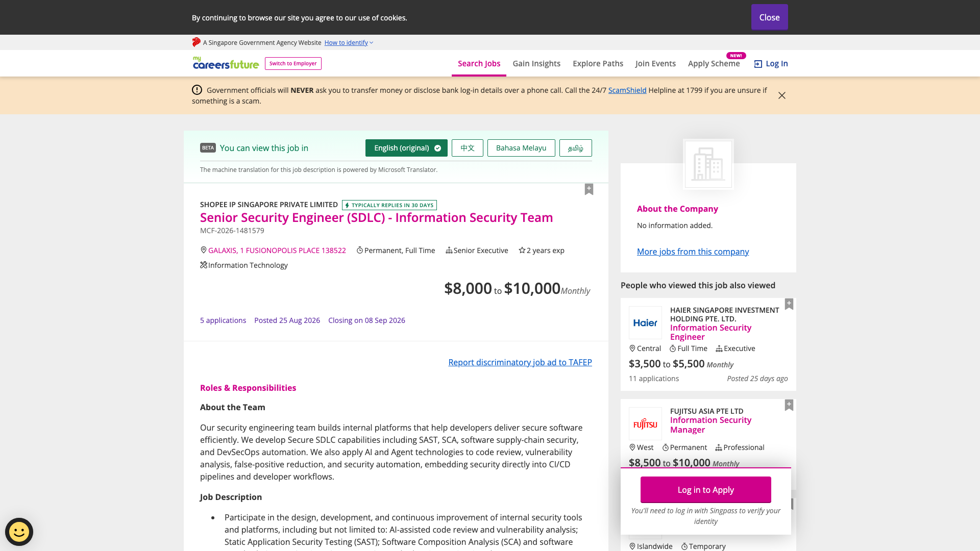
Task: Open 'More jobs from this company' link
Action: (x=693, y=252)
